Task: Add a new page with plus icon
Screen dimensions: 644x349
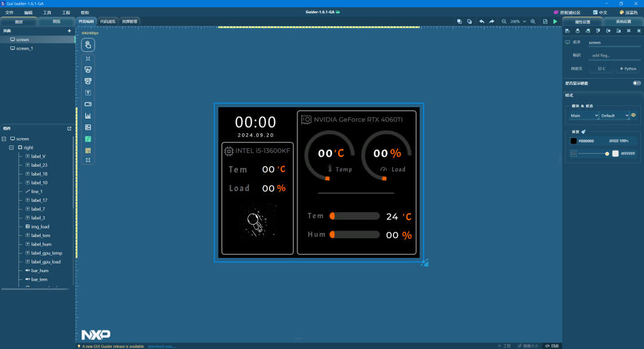Action: tap(69, 30)
